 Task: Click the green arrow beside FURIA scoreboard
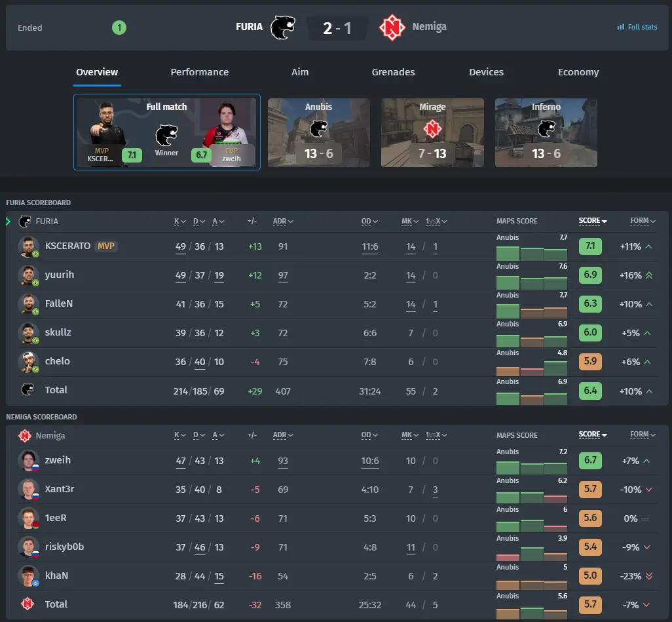8,222
